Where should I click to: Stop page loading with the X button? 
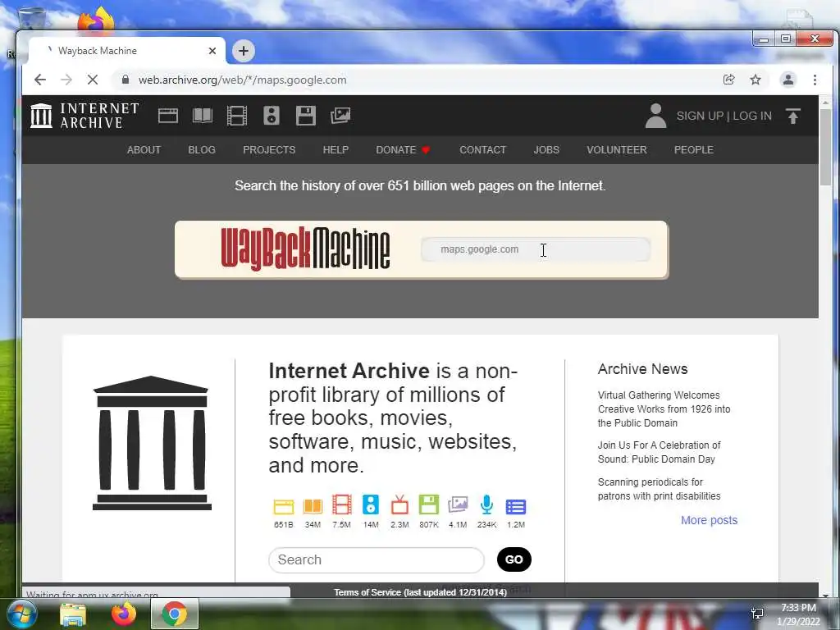click(92, 80)
